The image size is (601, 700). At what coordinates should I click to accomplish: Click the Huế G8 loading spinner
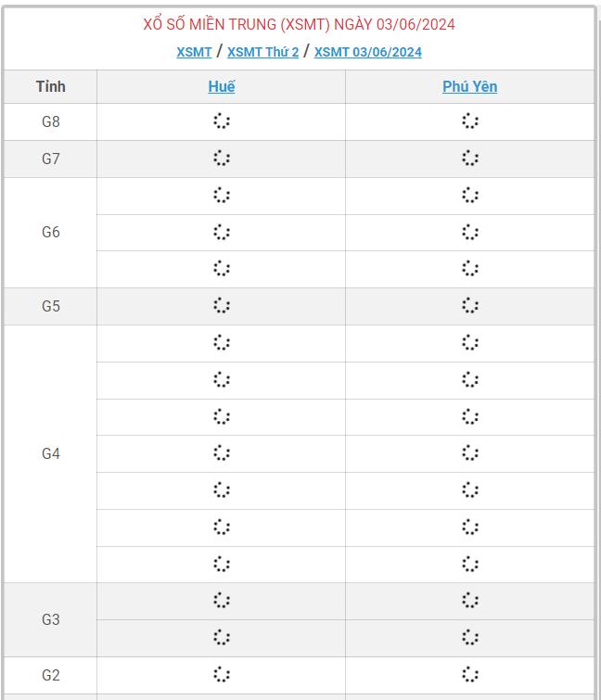[x=222, y=121]
